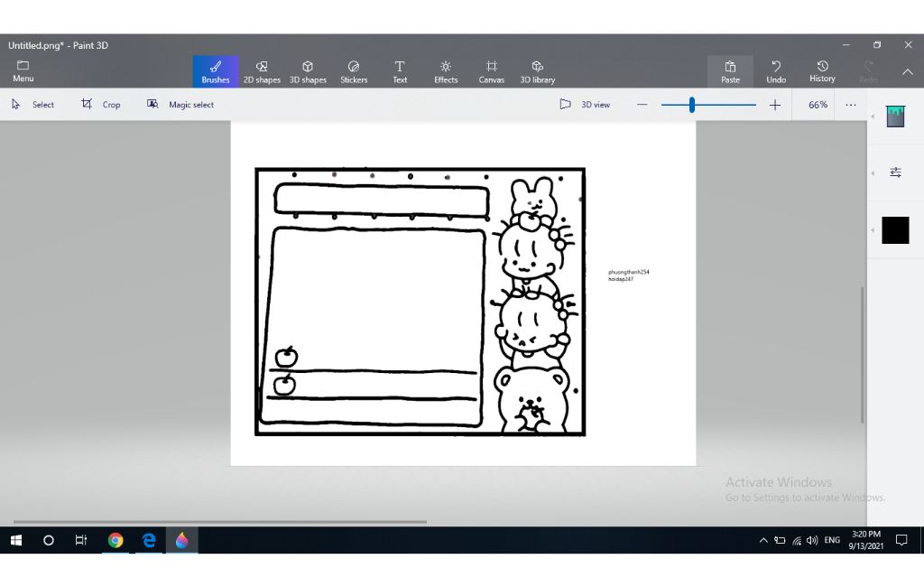Screen dimensions: 924x587
Task: Open Windows Start menu
Action: 16,540
